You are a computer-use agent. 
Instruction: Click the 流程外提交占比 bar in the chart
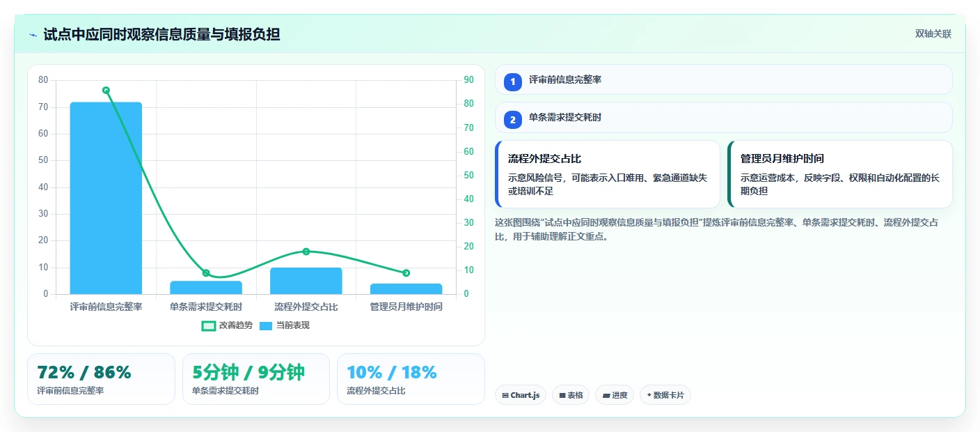point(306,281)
